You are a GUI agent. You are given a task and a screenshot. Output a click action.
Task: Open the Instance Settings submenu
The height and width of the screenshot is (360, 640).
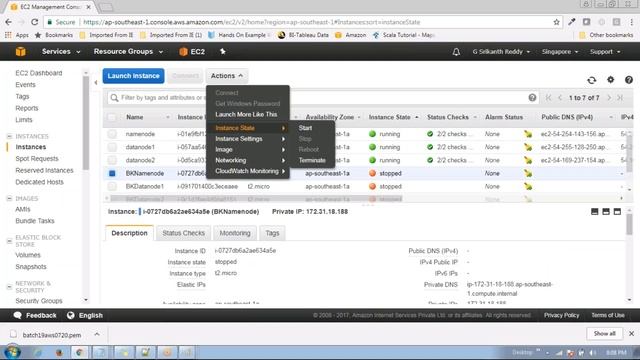(248, 139)
